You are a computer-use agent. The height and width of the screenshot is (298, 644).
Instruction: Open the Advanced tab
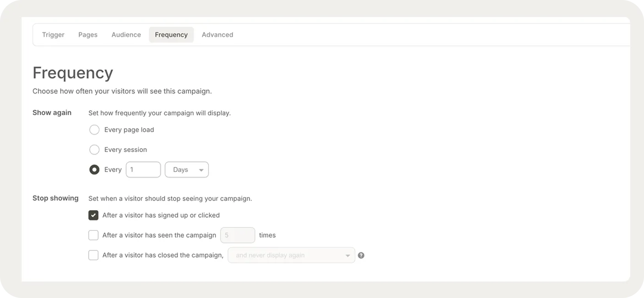point(217,35)
